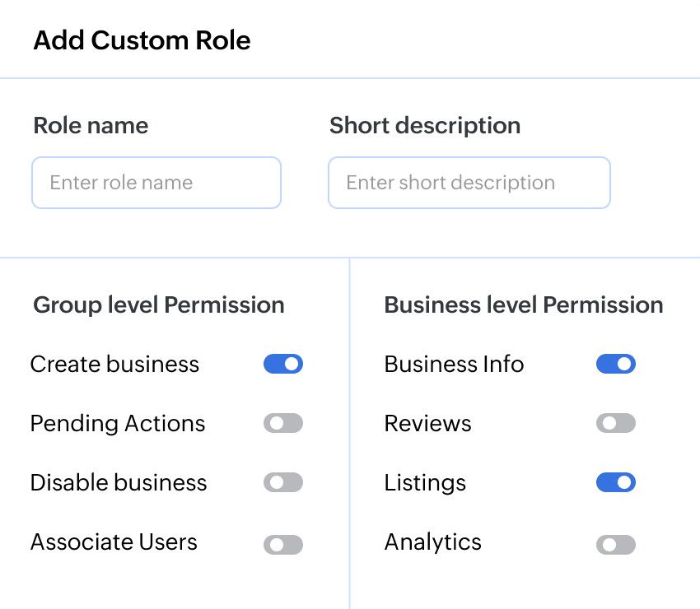
Task: Click the Create business label
Action: 114,364
